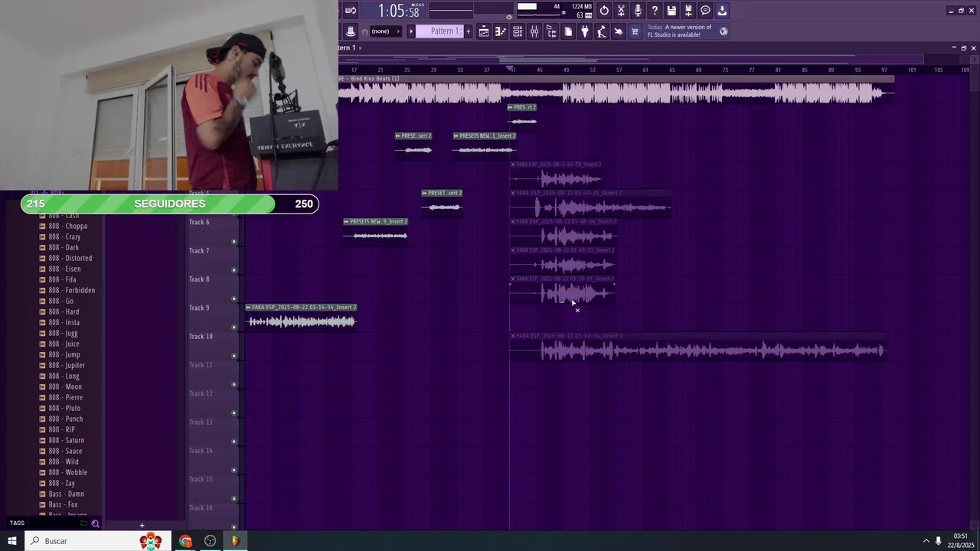Select the 808 - Choppa sample
This screenshot has height=551, width=980.
(68, 226)
